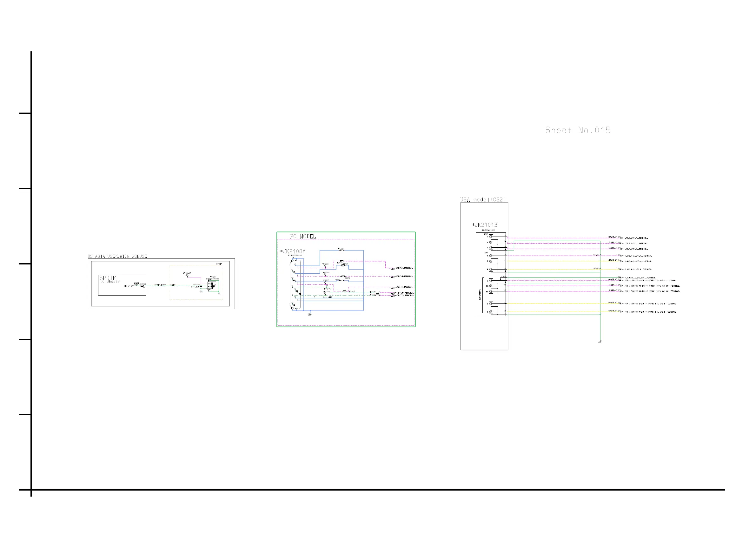Click the optical SPDIF jack component symbol

[x=212, y=285]
